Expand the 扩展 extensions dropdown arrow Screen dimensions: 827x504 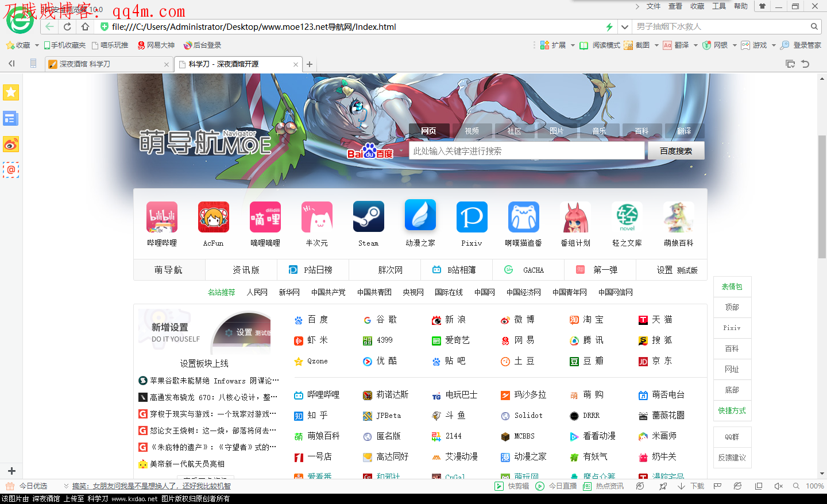(573, 45)
